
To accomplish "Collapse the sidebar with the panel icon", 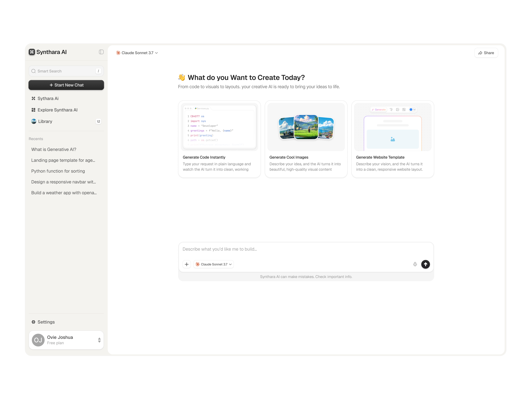I will click(101, 52).
